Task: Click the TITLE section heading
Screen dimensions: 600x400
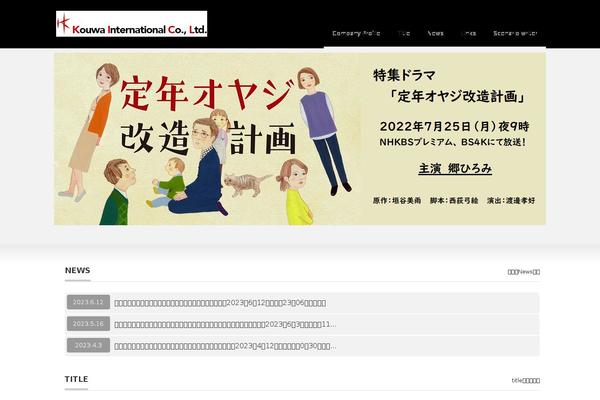Action: coord(77,379)
